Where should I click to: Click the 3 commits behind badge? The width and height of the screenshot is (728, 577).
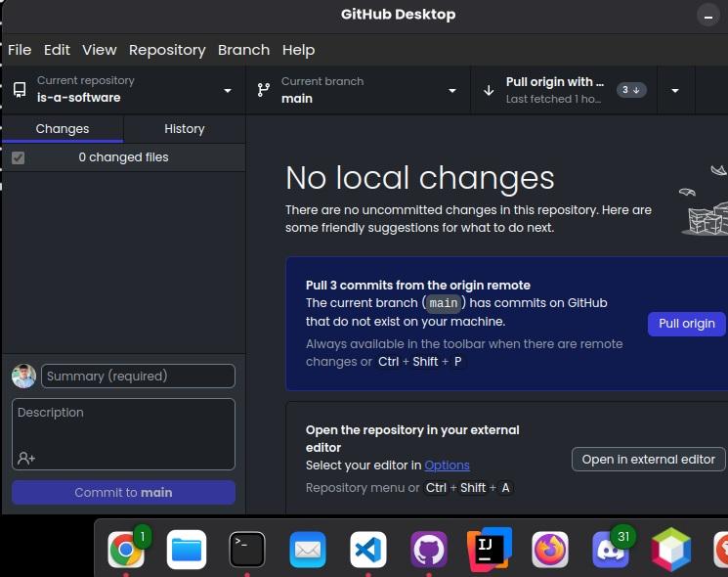tap(631, 90)
